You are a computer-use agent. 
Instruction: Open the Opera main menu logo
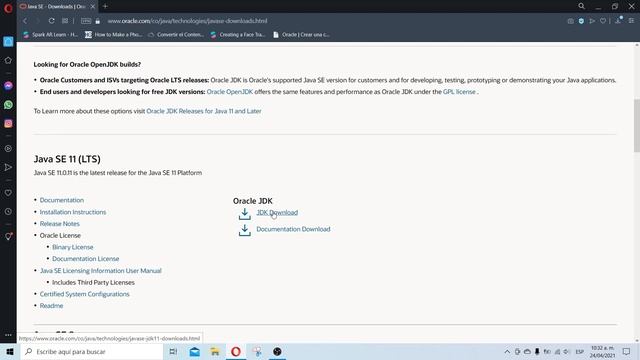click(x=8, y=8)
